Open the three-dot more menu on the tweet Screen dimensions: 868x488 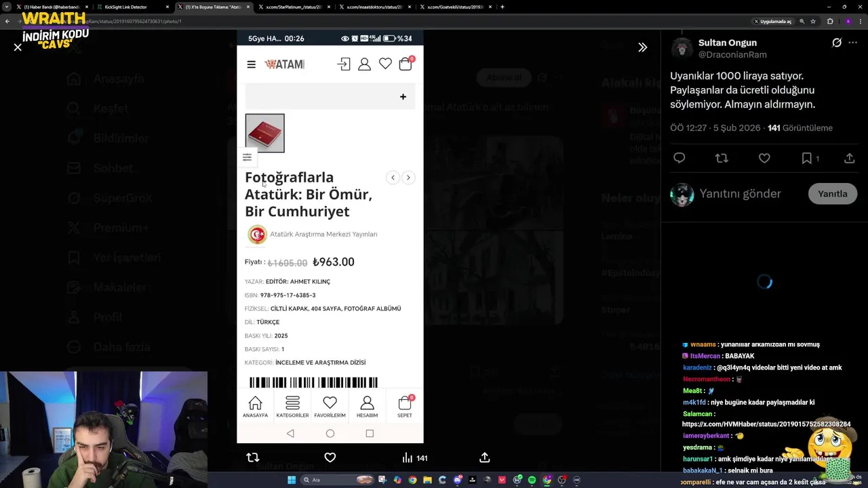852,43
